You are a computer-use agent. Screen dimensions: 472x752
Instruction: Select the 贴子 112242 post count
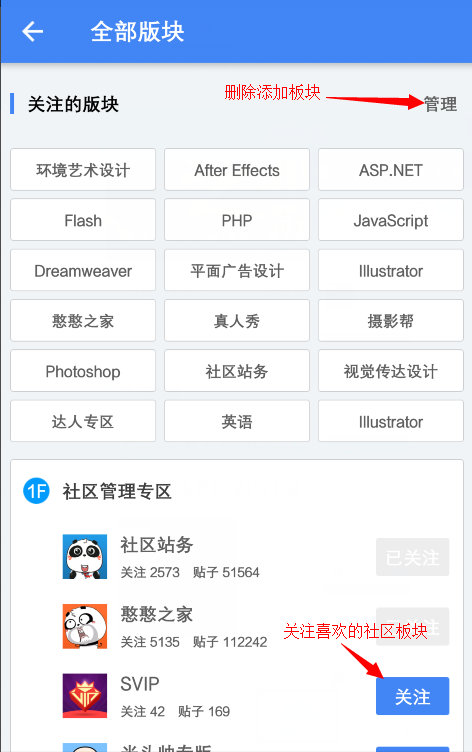pyautogui.click(x=230, y=642)
